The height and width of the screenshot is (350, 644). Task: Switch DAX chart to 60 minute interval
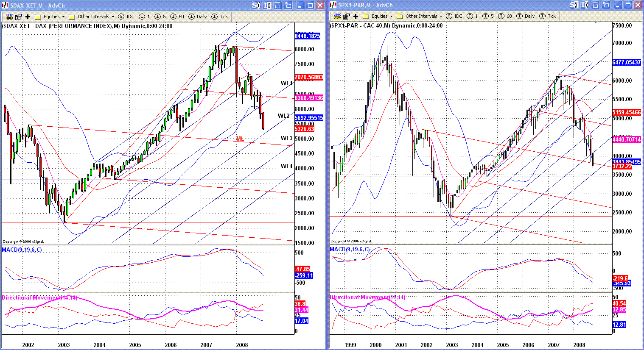tap(177, 17)
